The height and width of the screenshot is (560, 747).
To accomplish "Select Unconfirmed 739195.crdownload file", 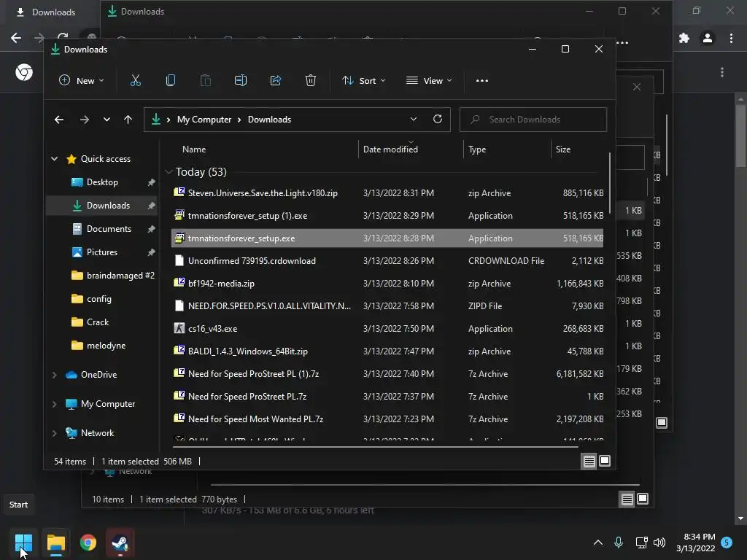I will [x=387, y=261].
